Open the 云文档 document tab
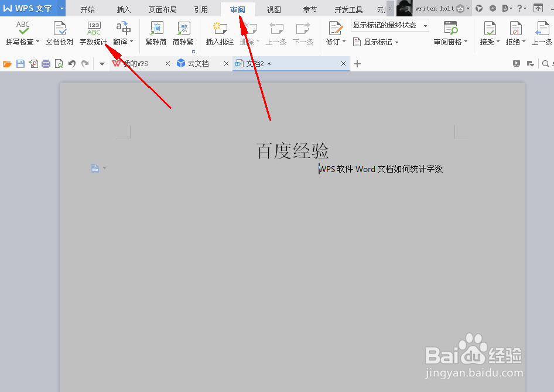 [x=198, y=64]
